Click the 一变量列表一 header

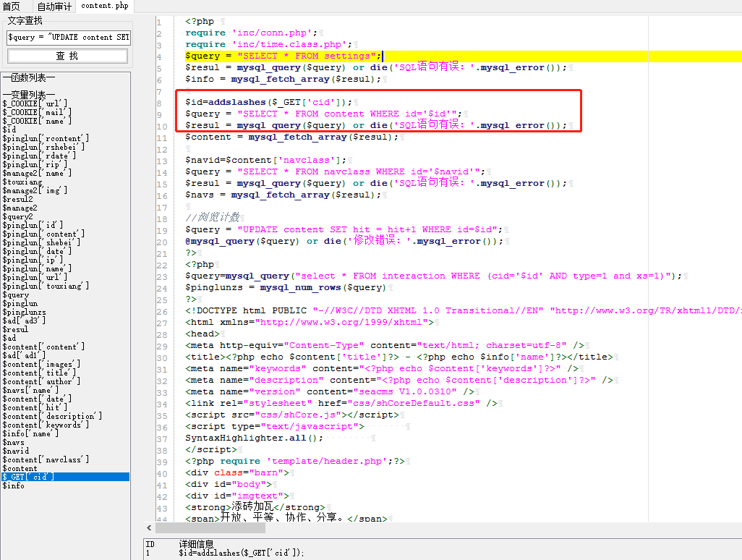[x=29, y=95]
